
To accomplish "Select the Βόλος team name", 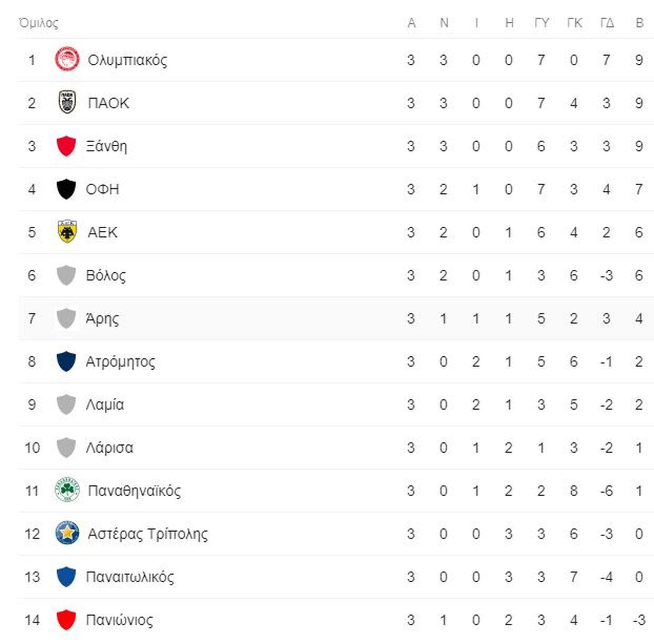I will [106, 275].
